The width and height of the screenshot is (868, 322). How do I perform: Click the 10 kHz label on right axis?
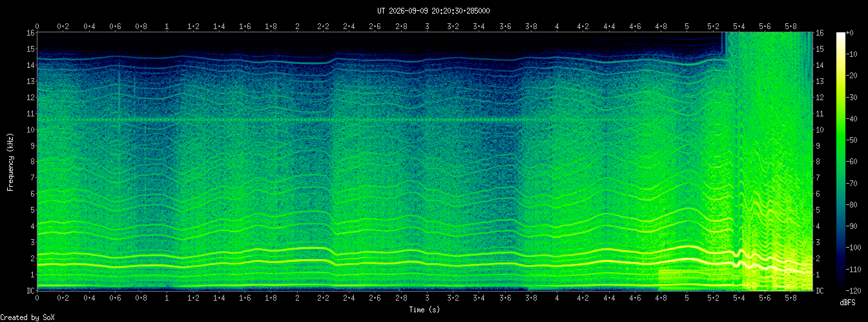[x=820, y=129]
